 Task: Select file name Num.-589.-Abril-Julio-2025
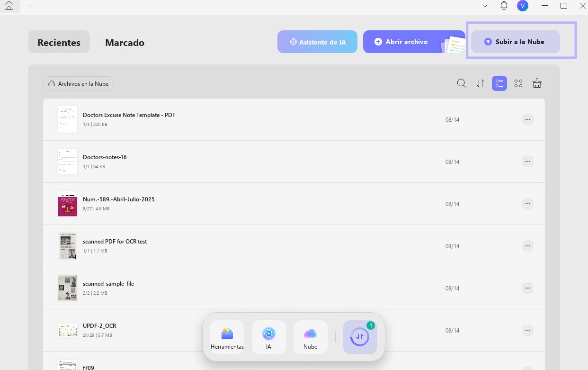click(118, 199)
